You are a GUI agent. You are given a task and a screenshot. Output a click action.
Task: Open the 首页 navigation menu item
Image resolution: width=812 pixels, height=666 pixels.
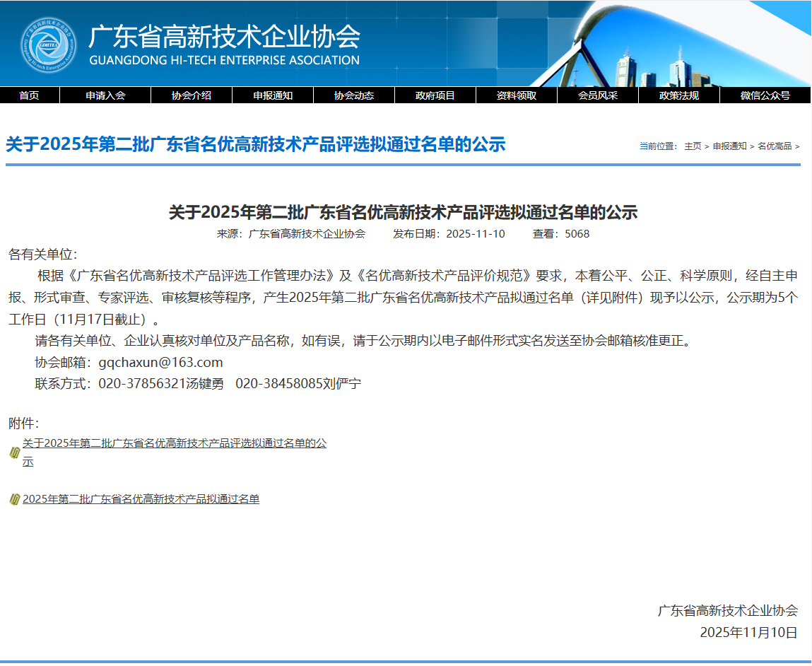(x=29, y=95)
